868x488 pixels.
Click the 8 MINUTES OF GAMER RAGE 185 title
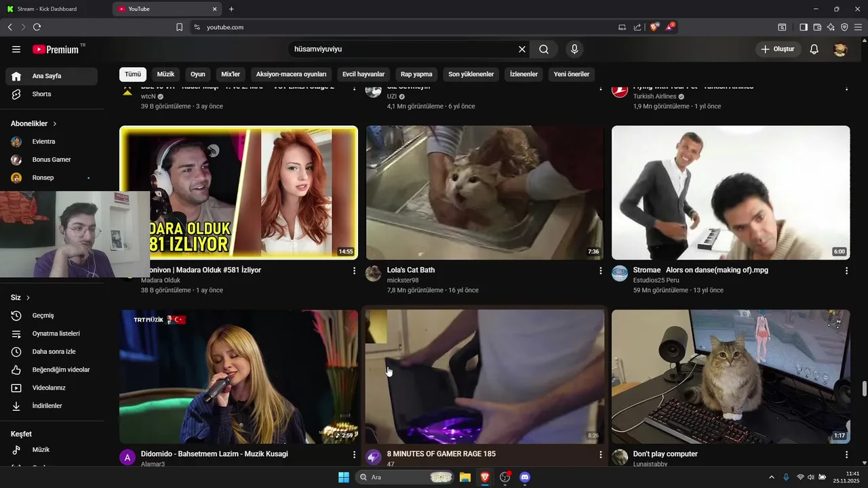pyautogui.click(x=441, y=454)
